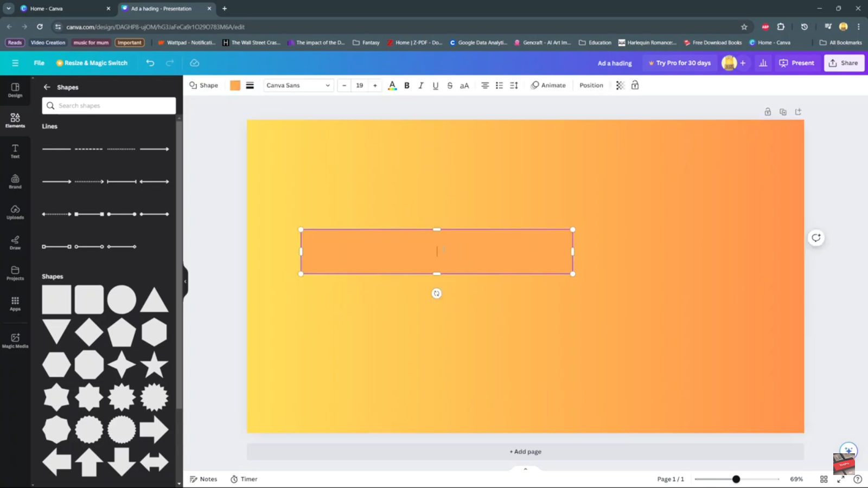This screenshot has height=488, width=868.
Task: Open the Position panel
Action: point(591,85)
